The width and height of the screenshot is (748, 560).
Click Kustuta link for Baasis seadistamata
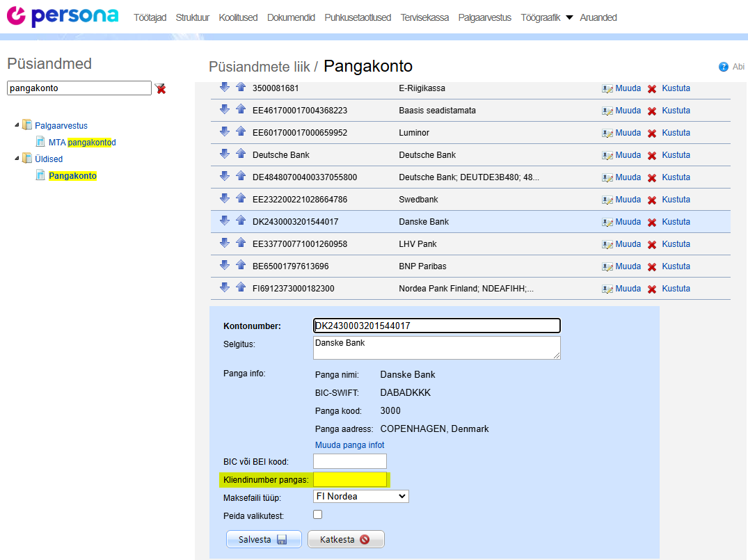pos(676,110)
